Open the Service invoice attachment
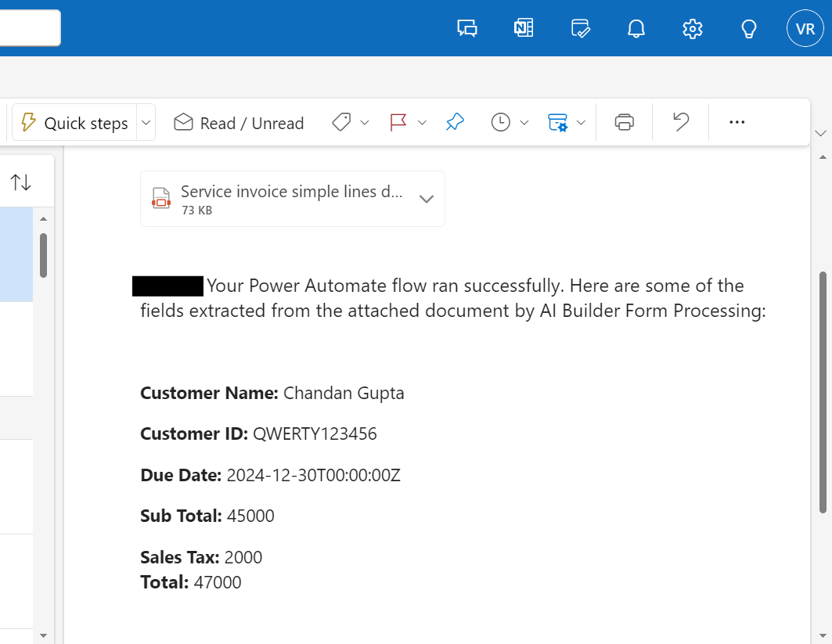832x644 pixels. coord(282,199)
